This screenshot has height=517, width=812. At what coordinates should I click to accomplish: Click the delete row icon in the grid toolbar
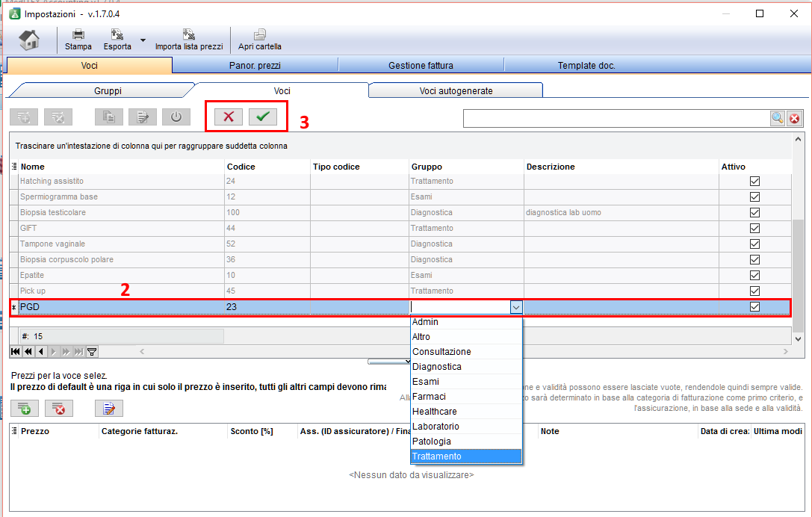click(x=58, y=117)
